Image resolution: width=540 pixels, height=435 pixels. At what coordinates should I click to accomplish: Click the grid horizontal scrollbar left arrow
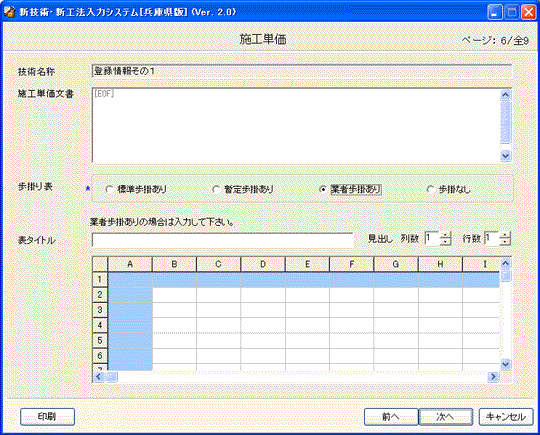click(x=98, y=377)
